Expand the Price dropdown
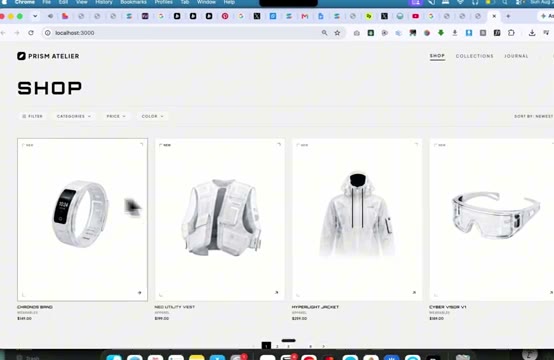554x360 pixels. click(x=116, y=116)
